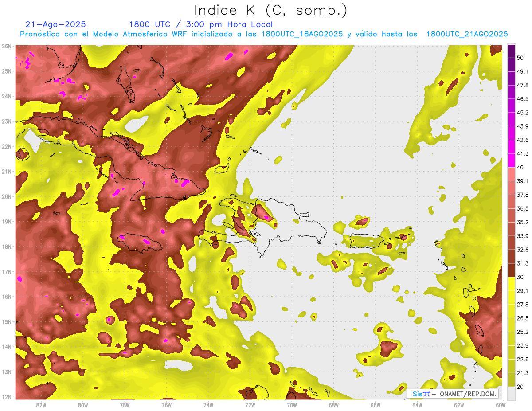This screenshot has width=532, height=411.
Task: Click the color bar value "35.2"
Action: (523, 222)
